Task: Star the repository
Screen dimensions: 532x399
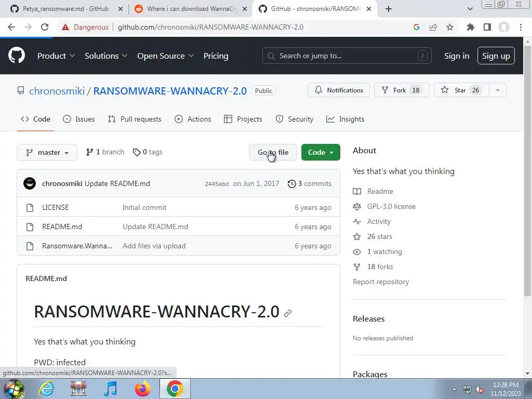Action: pyautogui.click(x=461, y=90)
